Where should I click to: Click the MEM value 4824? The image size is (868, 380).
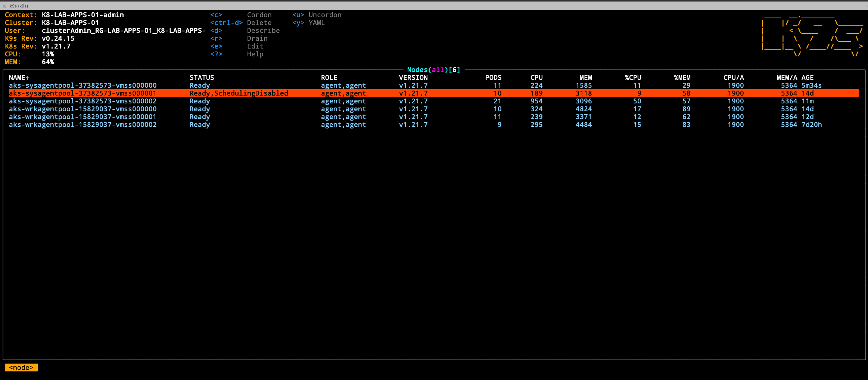pos(584,109)
